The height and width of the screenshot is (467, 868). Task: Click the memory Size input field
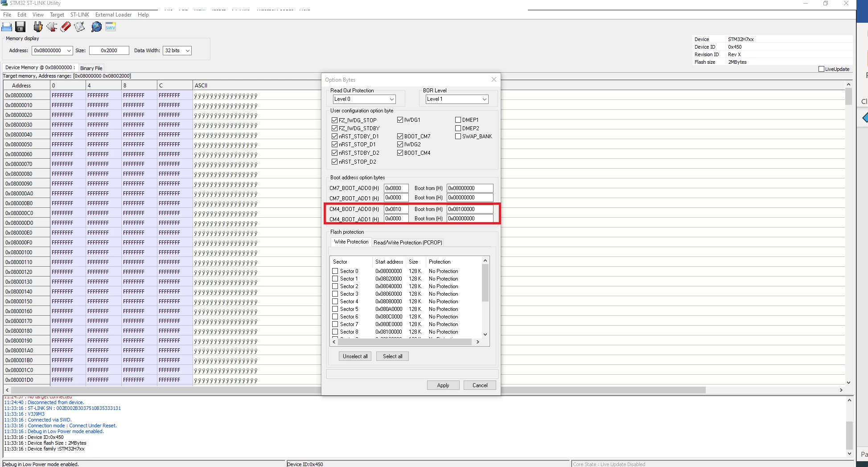pyautogui.click(x=109, y=50)
